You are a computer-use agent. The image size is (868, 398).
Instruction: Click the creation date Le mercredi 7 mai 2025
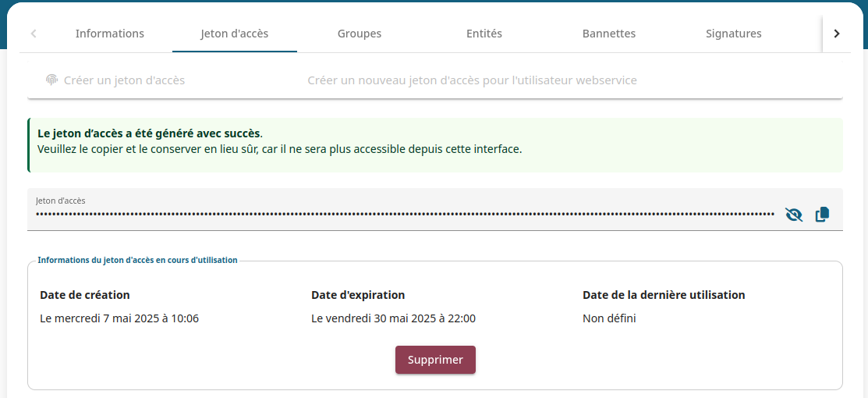pyautogui.click(x=119, y=318)
